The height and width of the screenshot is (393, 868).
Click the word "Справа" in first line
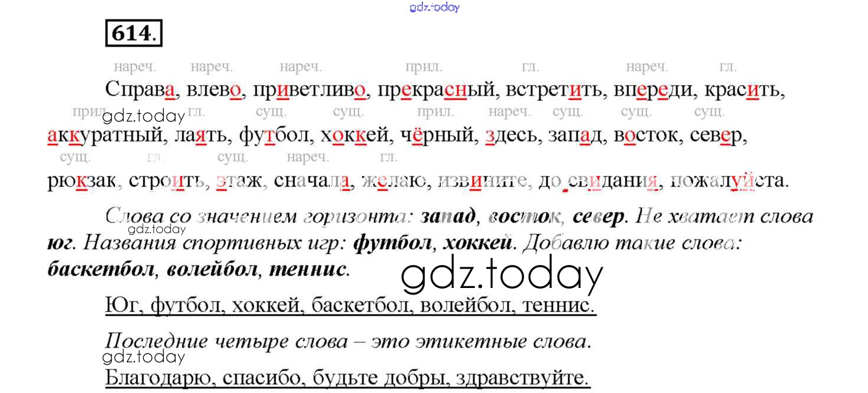click(x=140, y=90)
